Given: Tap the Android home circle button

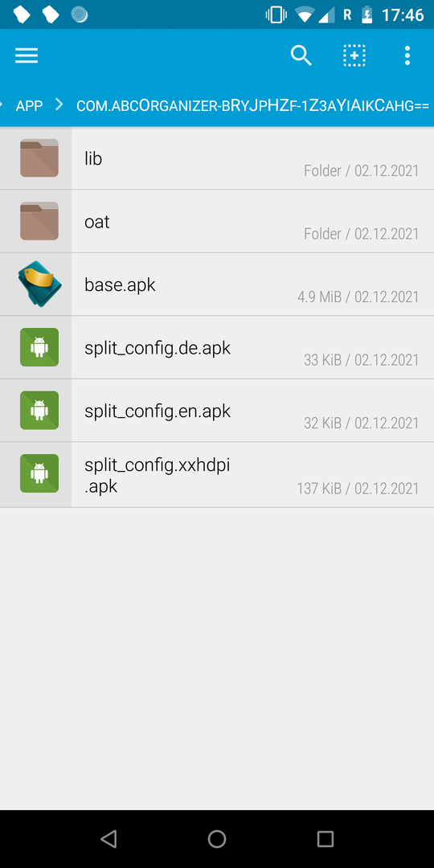Looking at the screenshot, I should 217,838.
